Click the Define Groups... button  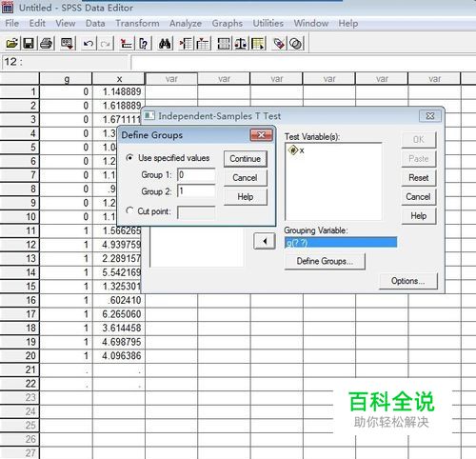(x=325, y=261)
